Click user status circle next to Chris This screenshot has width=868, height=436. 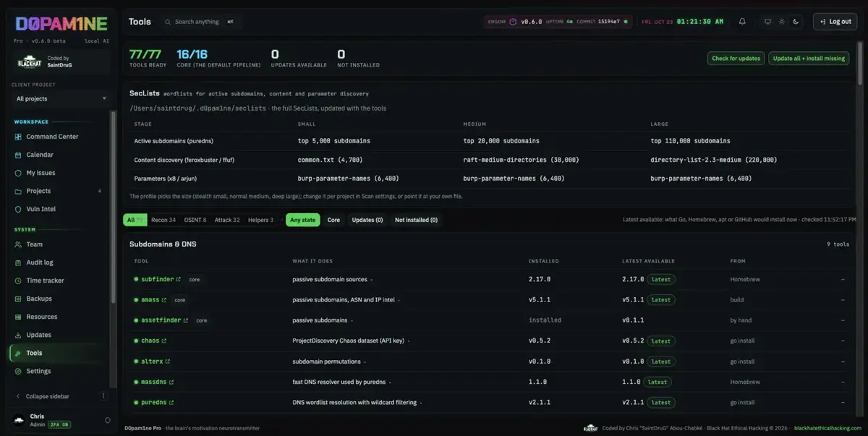(x=108, y=420)
